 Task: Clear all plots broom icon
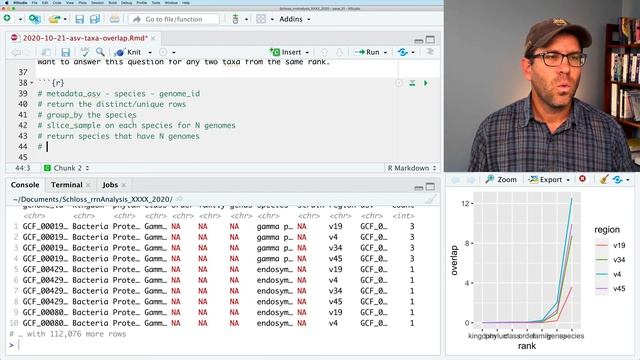click(x=604, y=179)
